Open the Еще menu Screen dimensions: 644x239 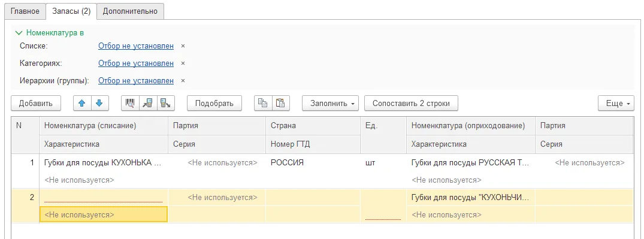[x=616, y=103]
